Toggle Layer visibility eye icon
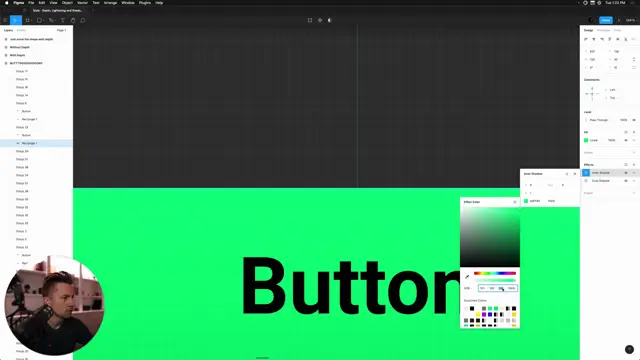This screenshot has height=360, width=640. tap(634, 120)
